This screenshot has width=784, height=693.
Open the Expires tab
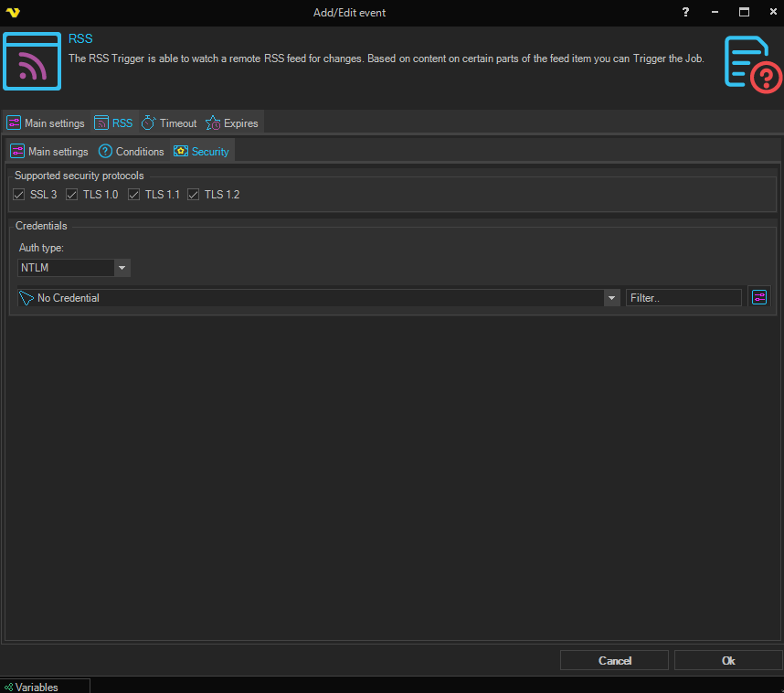[x=232, y=123]
